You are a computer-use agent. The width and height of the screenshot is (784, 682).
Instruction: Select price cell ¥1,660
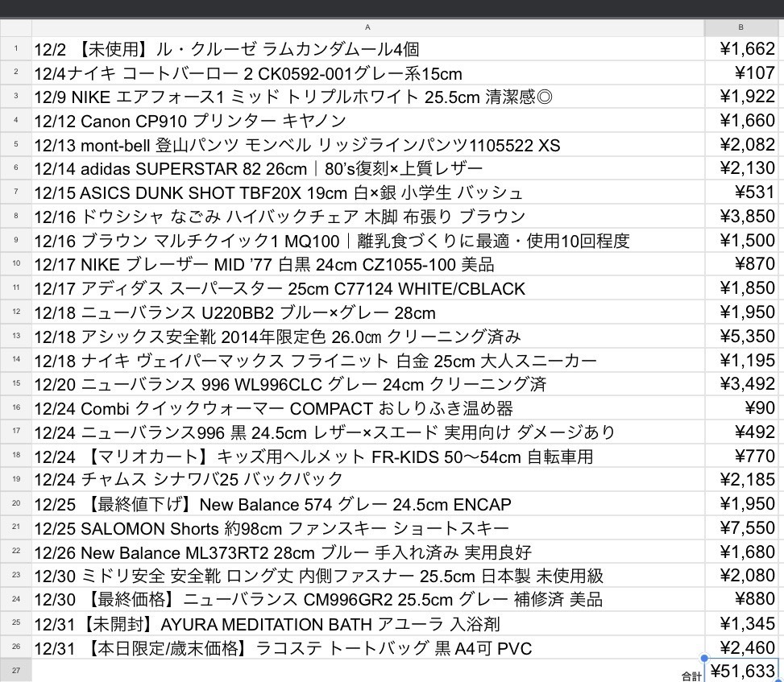click(x=741, y=121)
